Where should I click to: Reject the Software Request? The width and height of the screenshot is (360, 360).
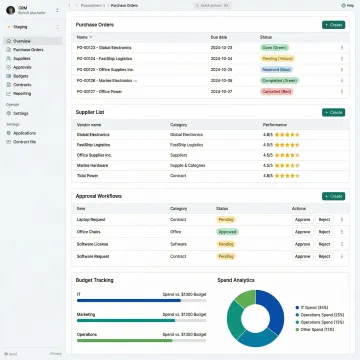(324, 256)
